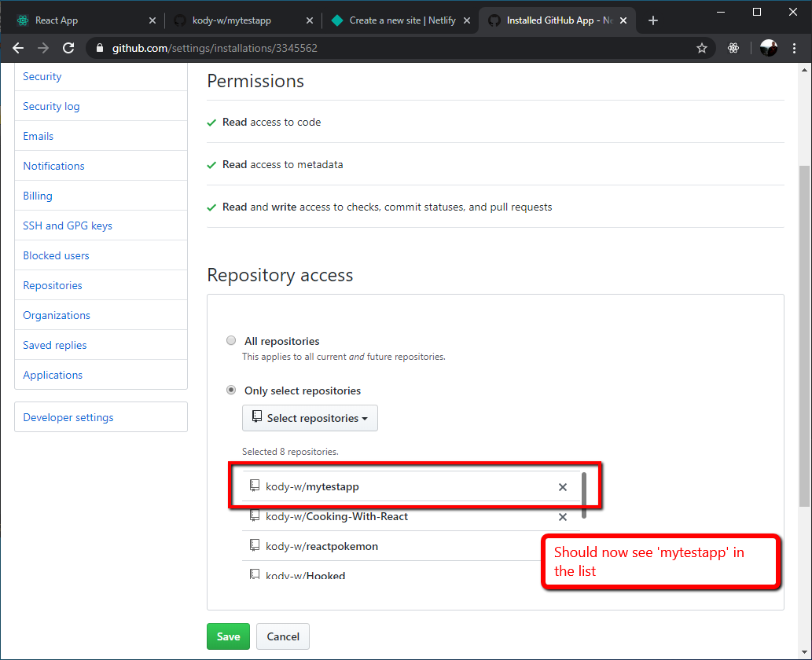This screenshot has width=812, height=660.
Task: Open Developer settings link
Action: 68,417
